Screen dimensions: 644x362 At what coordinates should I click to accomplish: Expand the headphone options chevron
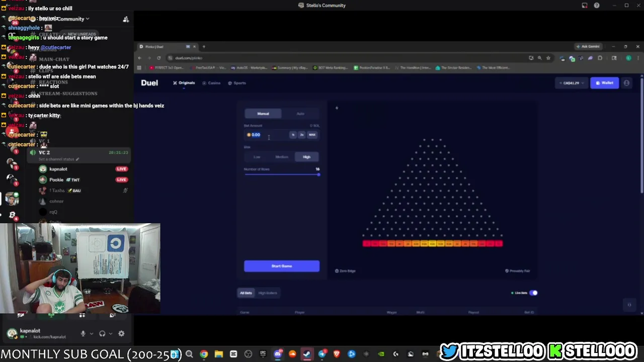pyautogui.click(x=111, y=333)
